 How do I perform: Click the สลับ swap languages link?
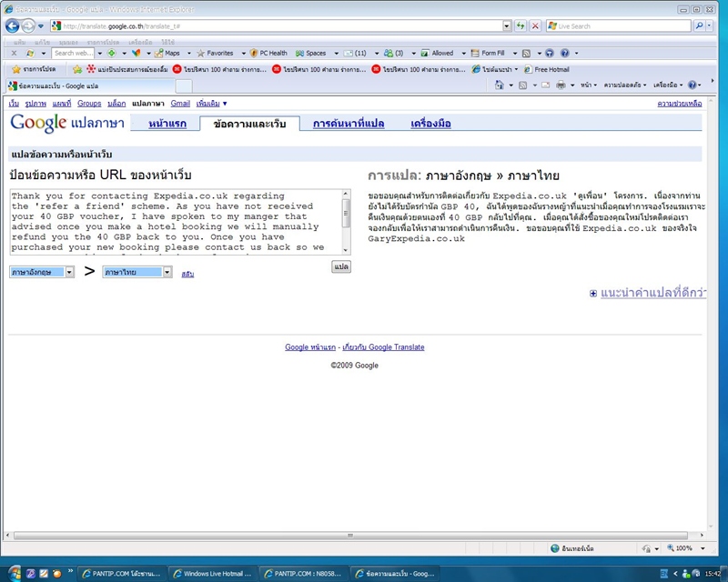187,275
